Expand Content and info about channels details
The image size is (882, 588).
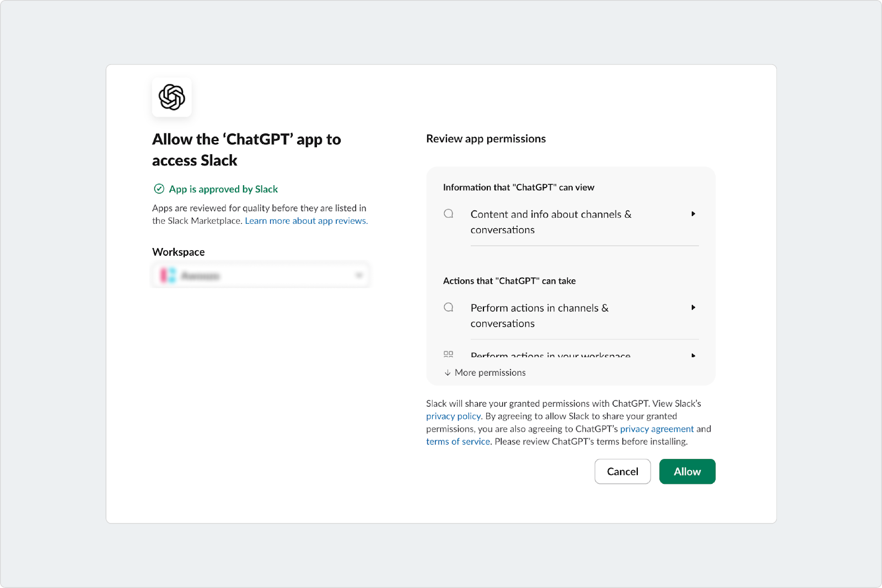(x=693, y=214)
